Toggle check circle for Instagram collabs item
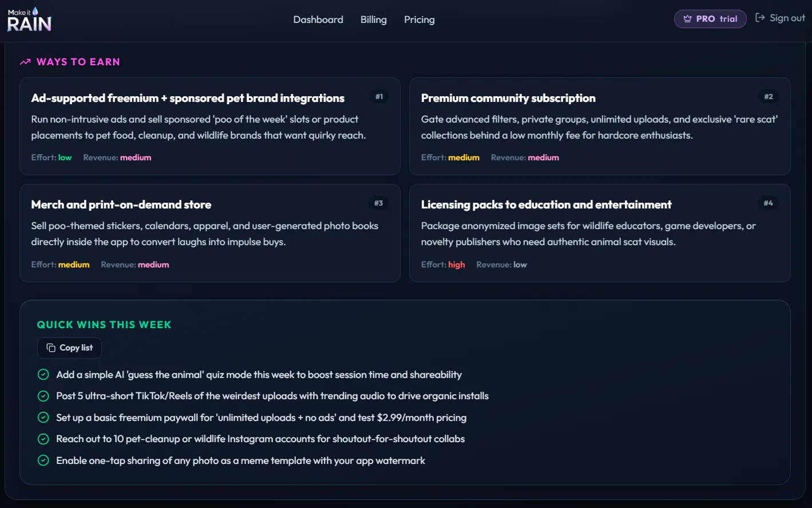Viewport: 812px width, 508px height. pyautogui.click(x=43, y=439)
